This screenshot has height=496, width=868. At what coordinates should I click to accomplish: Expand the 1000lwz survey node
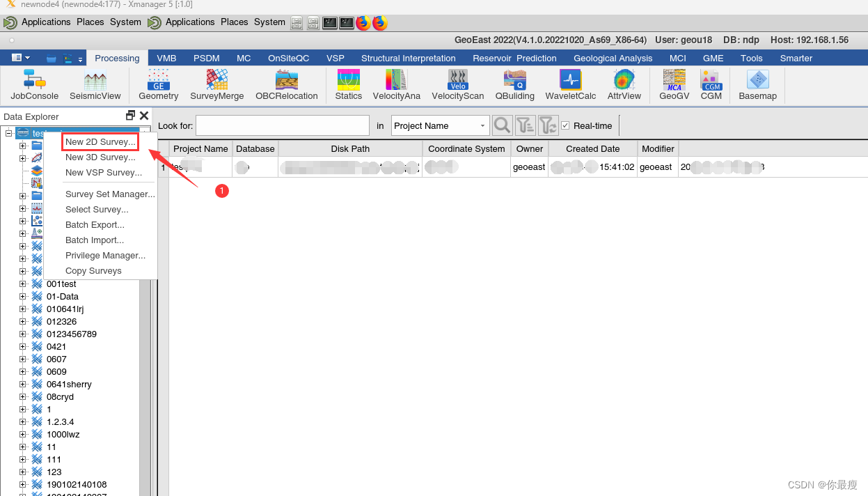click(x=23, y=435)
